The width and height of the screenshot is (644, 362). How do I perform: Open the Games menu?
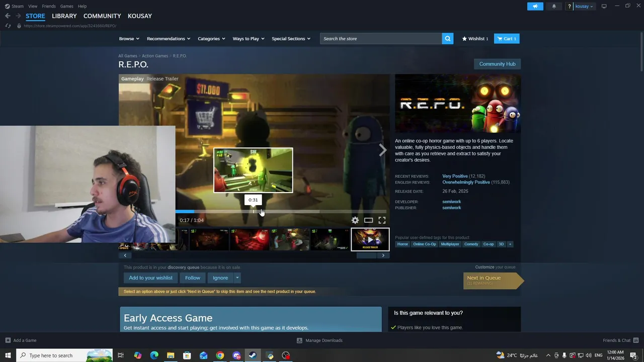[66, 6]
